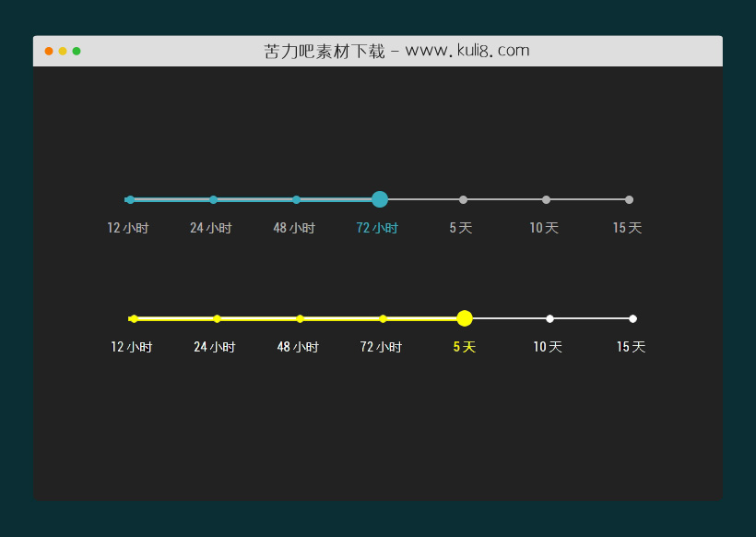Set the yellow slider to the 48小时 dot
This screenshot has width=756, height=537.
click(x=300, y=318)
